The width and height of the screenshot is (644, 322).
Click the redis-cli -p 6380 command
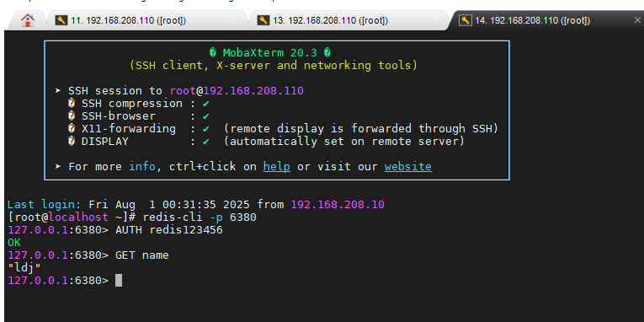pyautogui.click(x=200, y=217)
